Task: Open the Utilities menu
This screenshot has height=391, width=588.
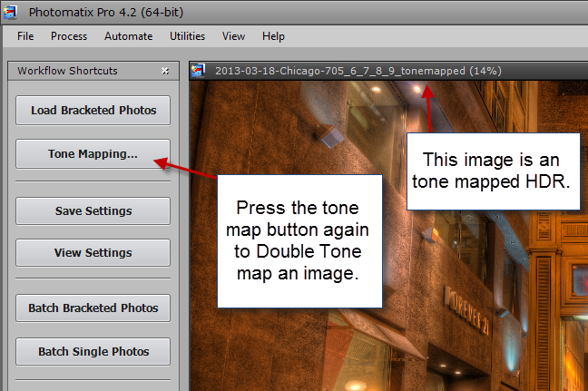Action: pyautogui.click(x=188, y=36)
